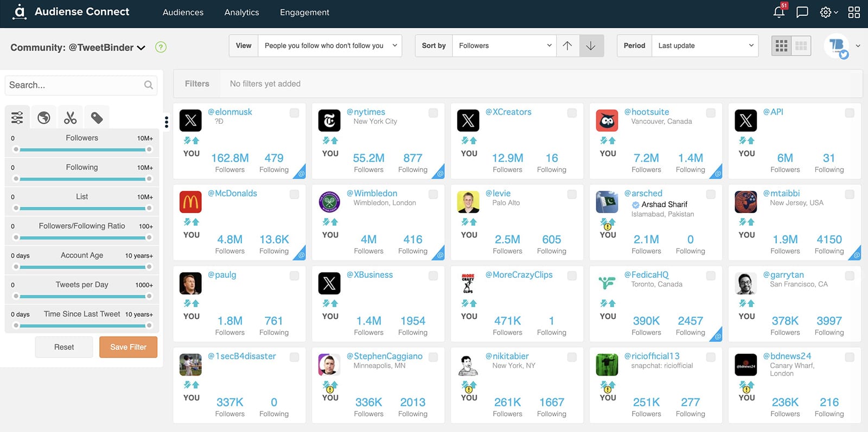Click the Audiense logo icon

(x=20, y=12)
